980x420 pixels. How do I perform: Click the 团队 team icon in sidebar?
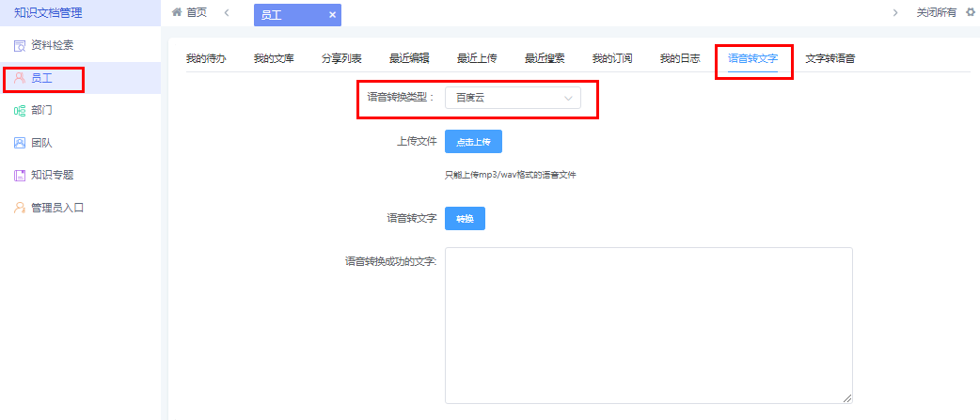pos(20,143)
